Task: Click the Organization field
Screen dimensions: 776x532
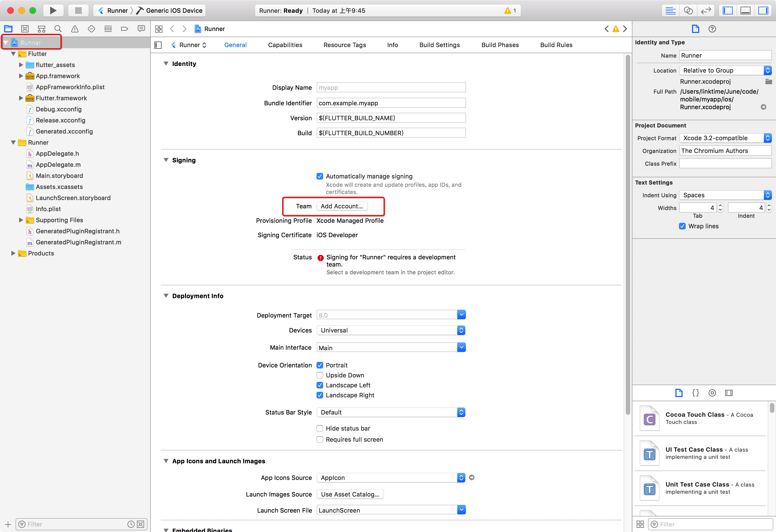Action: pyautogui.click(x=725, y=151)
